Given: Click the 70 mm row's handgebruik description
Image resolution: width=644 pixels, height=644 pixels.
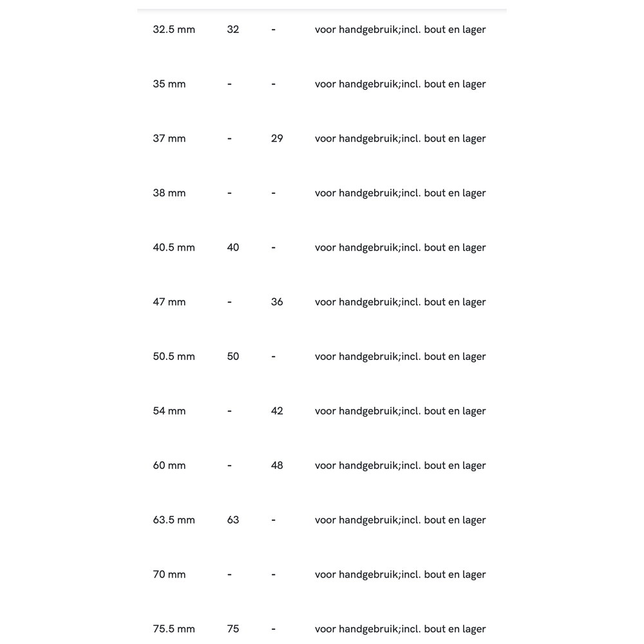Looking at the screenshot, I should pos(400,574).
